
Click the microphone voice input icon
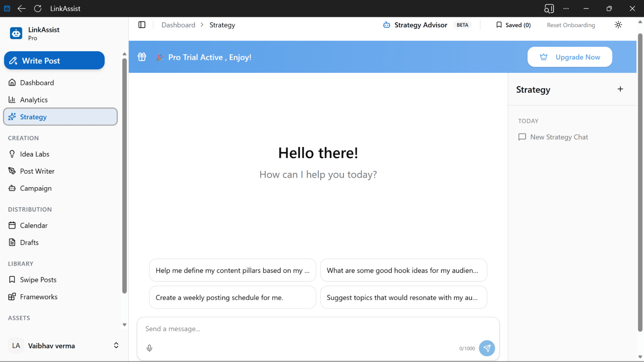[149, 348]
